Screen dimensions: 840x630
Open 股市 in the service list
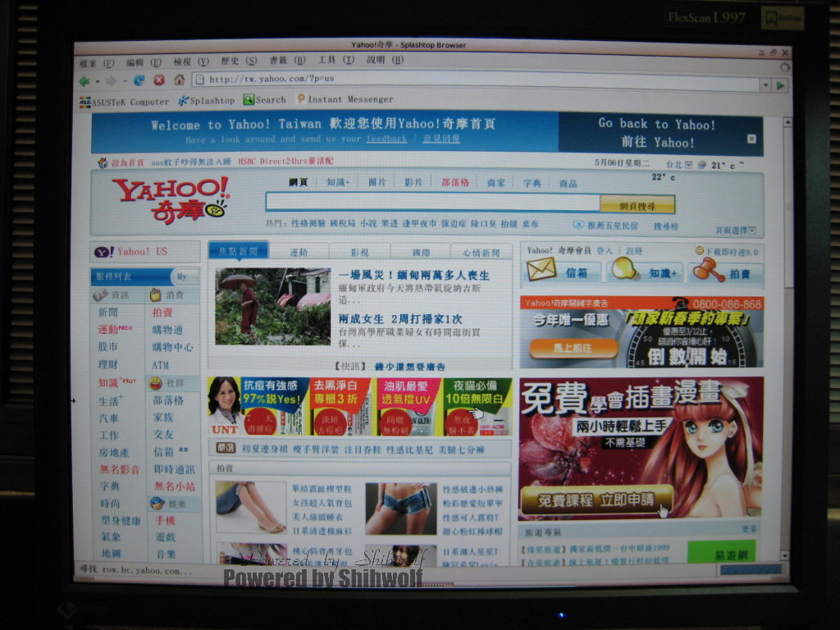[x=107, y=347]
